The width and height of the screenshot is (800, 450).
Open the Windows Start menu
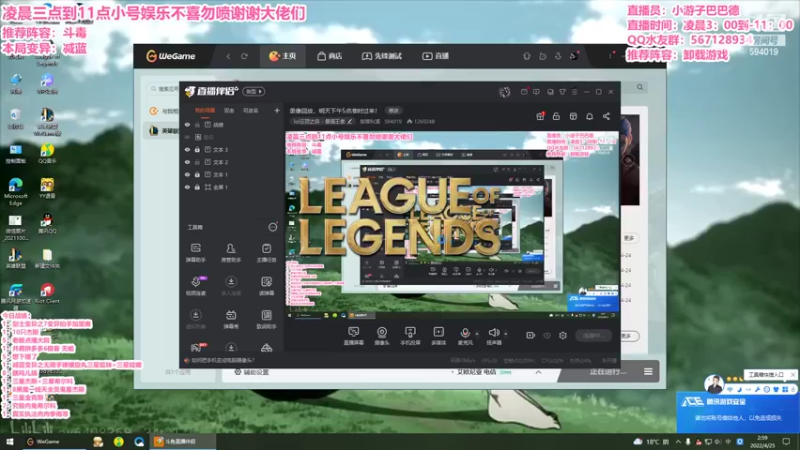pyautogui.click(x=10, y=441)
